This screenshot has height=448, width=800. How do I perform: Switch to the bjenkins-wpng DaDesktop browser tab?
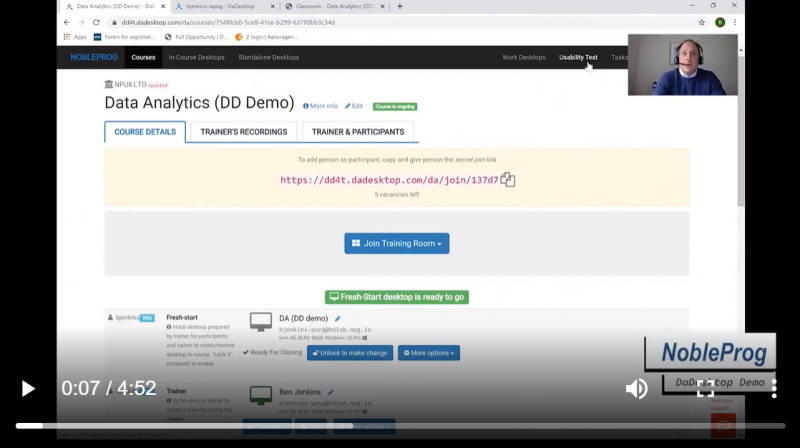click(x=222, y=7)
